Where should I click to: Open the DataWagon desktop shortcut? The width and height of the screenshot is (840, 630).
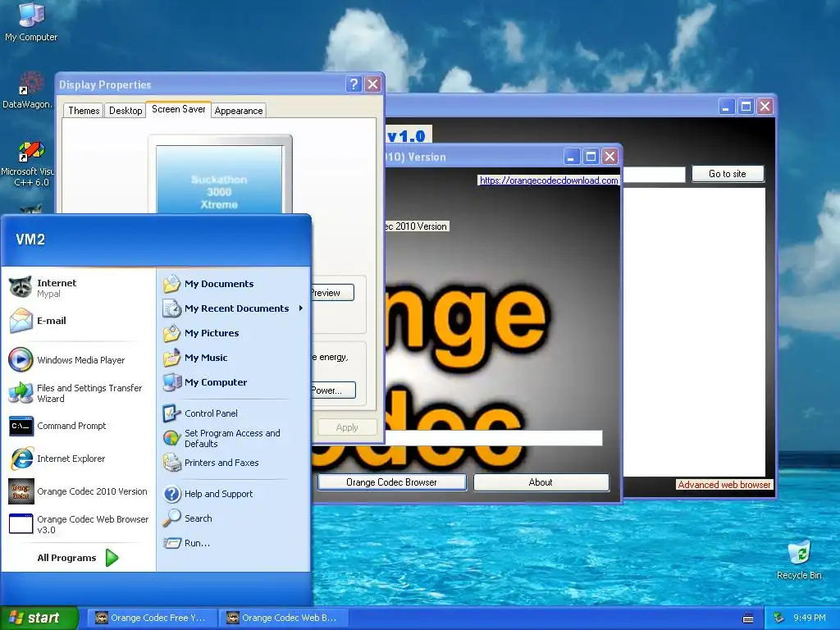28,90
